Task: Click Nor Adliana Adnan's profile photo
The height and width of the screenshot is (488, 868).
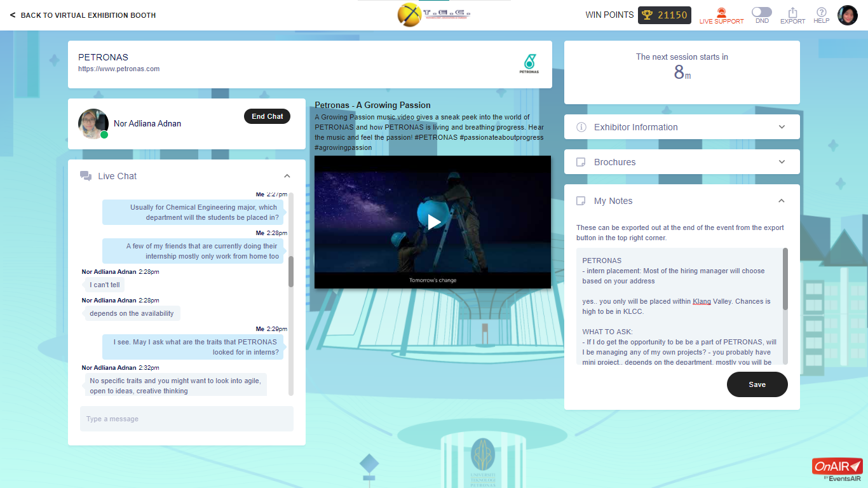Action: 93,123
